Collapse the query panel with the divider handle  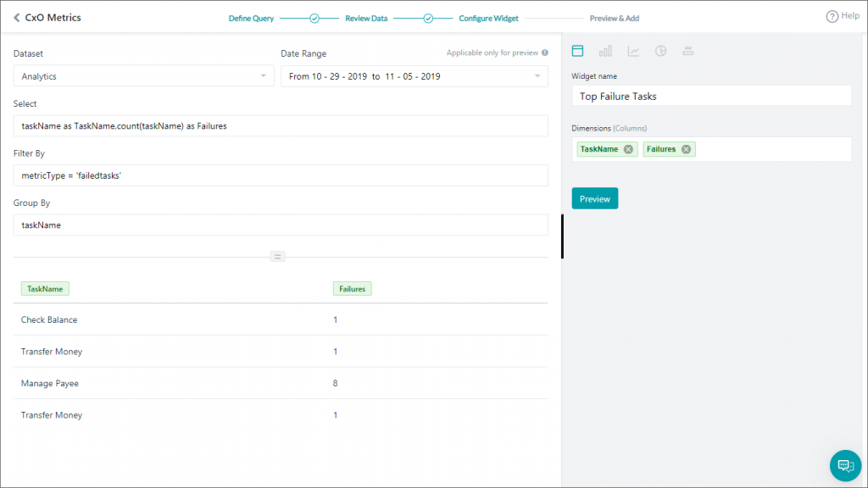tap(278, 256)
